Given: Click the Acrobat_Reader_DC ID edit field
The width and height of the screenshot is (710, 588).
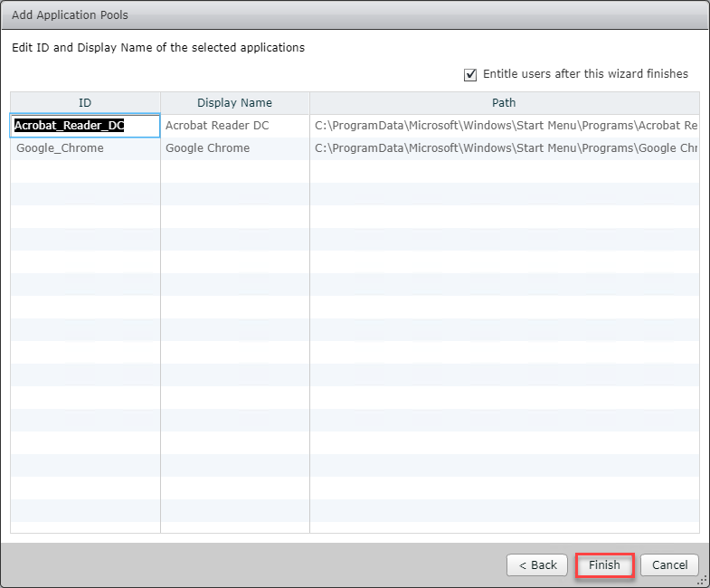Looking at the screenshot, I should click(x=85, y=126).
